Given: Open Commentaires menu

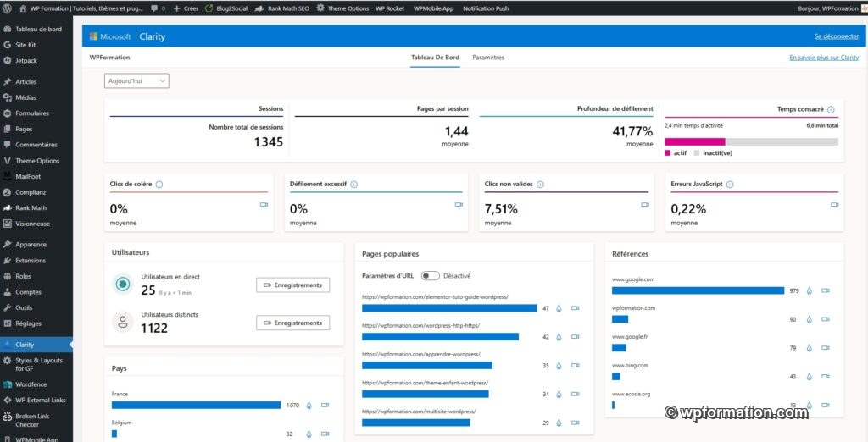Looking at the screenshot, I should pos(36,145).
